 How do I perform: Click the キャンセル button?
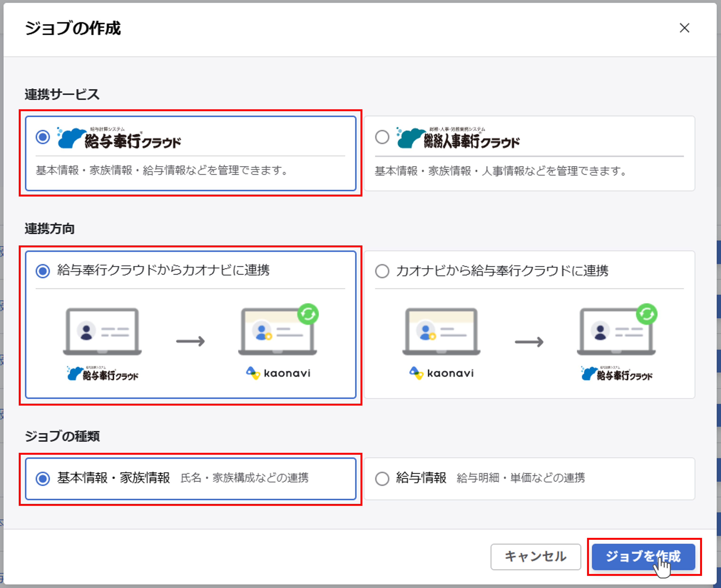[536, 556]
